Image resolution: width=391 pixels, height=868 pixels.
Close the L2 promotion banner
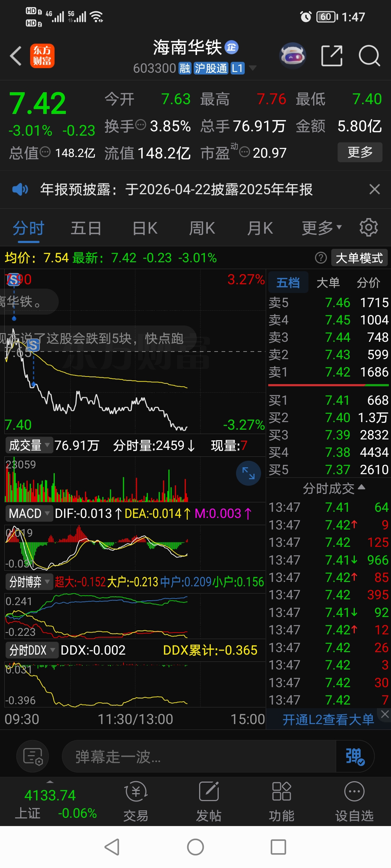point(385,714)
